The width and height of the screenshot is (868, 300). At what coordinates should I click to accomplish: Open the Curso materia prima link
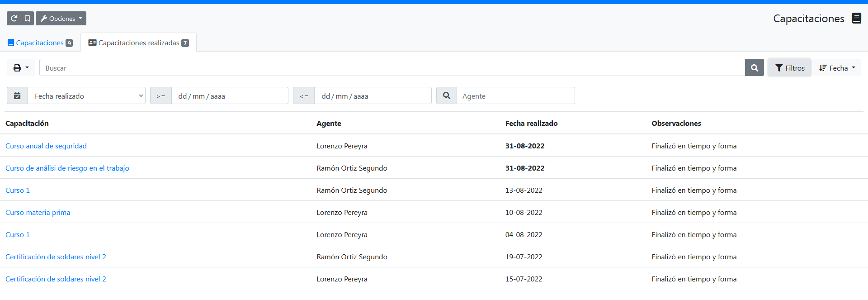pyautogui.click(x=38, y=212)
